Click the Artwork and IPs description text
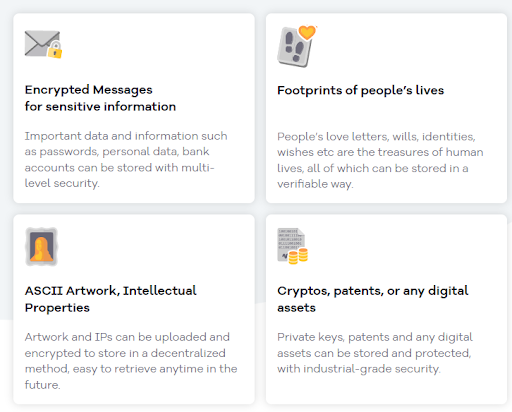 pos(131,361)
